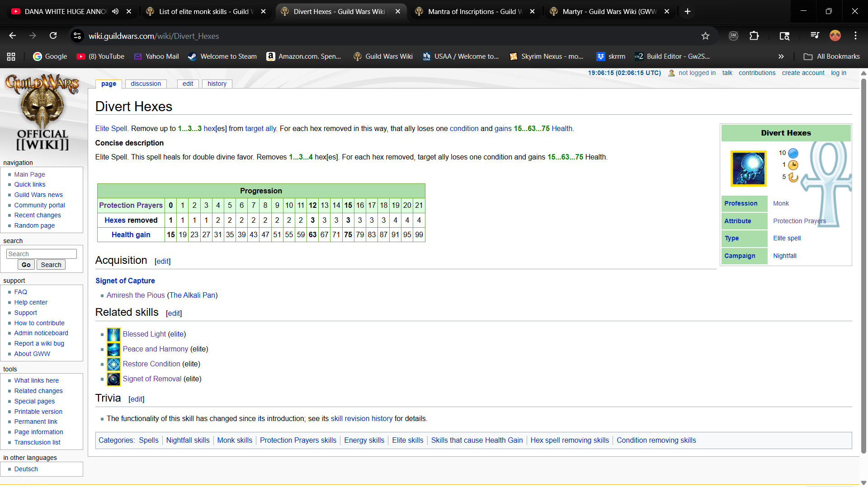Image resolution: width=868 pixels, height=487 pixels.
Task: Follow the skill revision history link
Action: coord(362,418)
